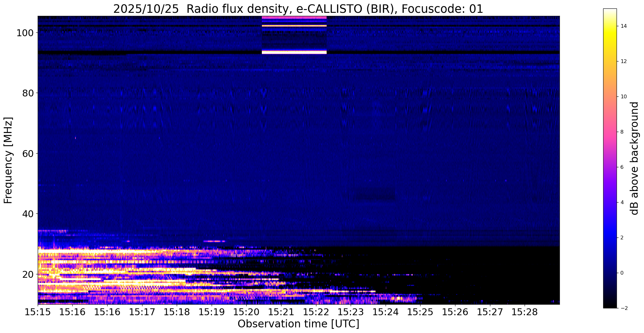
Task: Click the 'Observation time [UTC]' axis label
Action: pos(298,324)
